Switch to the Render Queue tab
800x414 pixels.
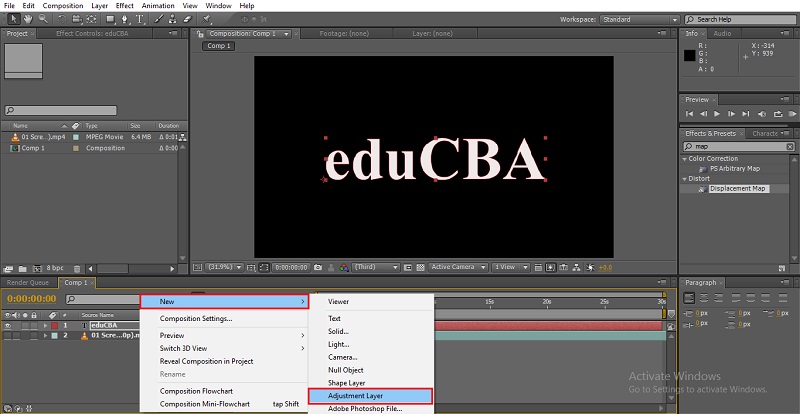29,283
